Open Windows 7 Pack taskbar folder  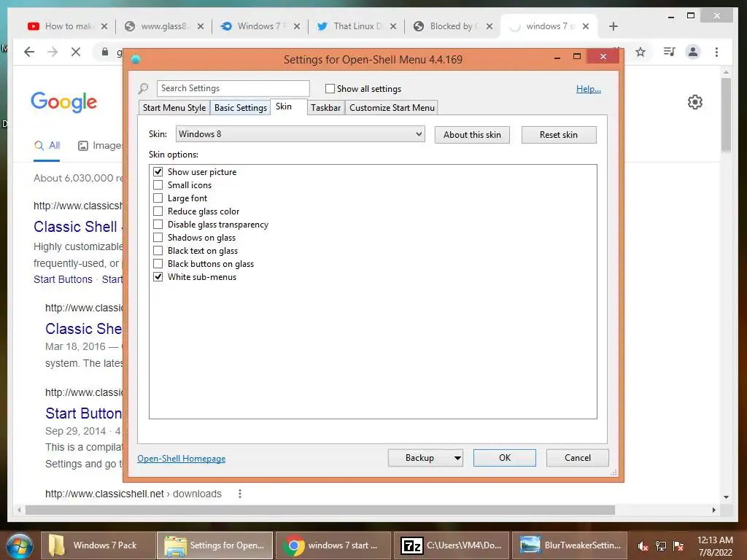[98, 545]
